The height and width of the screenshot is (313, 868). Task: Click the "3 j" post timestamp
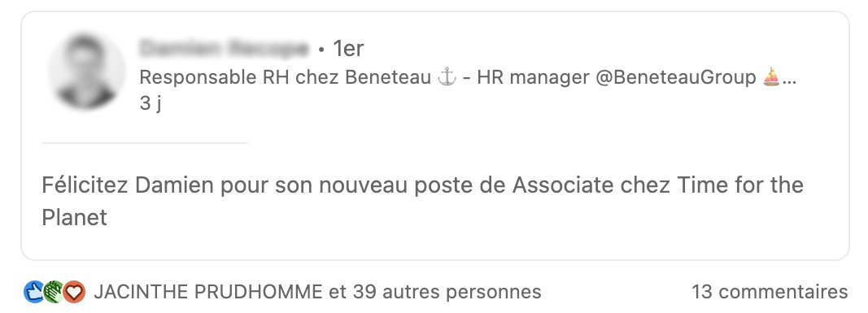(x=150, y=103)
